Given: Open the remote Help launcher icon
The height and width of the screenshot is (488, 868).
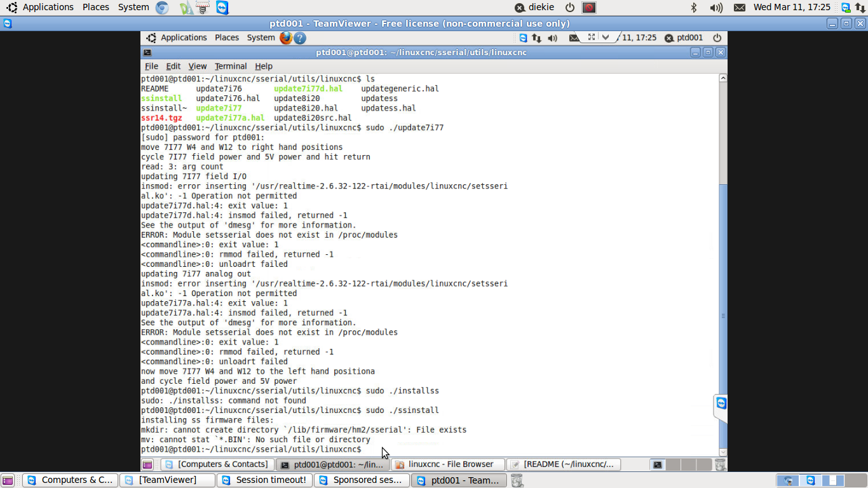Looking at the screenshot, I should point(300,38).
